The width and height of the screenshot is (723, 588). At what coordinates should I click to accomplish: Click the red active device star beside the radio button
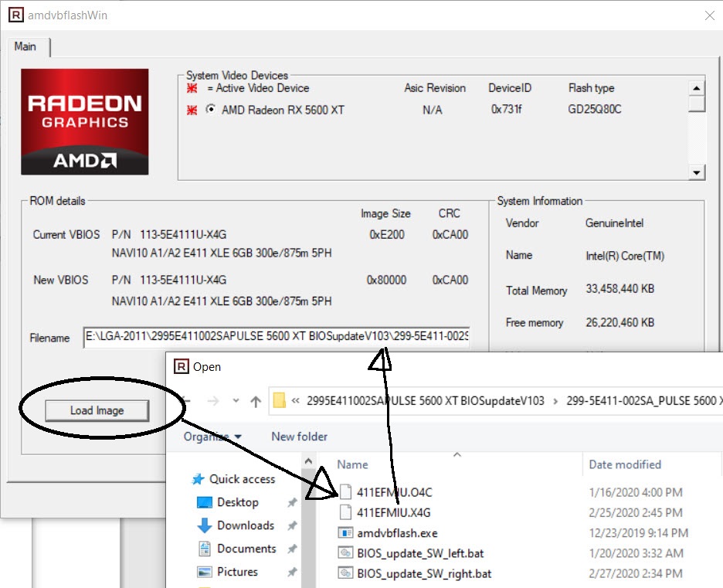tap(192, 110)
